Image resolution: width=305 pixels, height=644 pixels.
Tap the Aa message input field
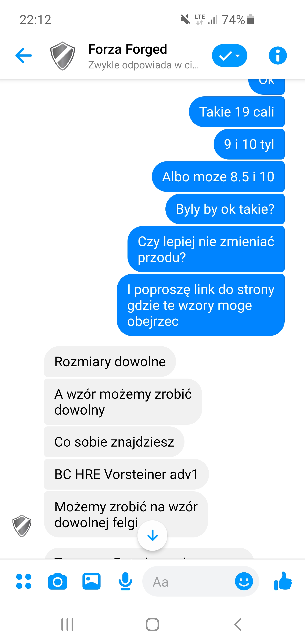click(189, 581)
